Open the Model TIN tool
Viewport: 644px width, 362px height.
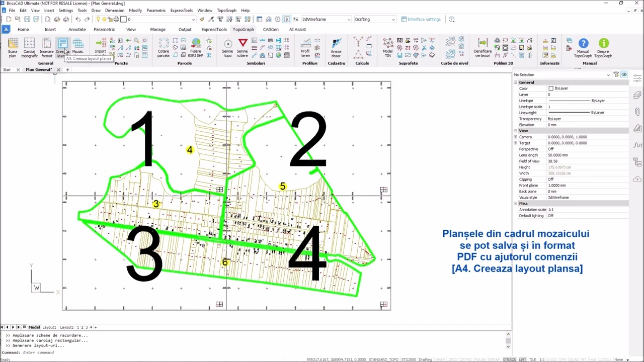click(x=388, y=48)
